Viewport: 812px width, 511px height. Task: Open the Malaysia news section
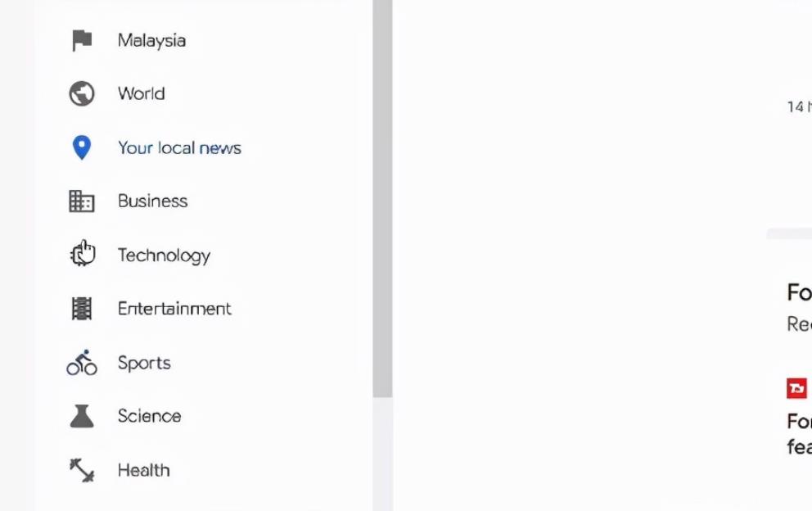point(151,40)
